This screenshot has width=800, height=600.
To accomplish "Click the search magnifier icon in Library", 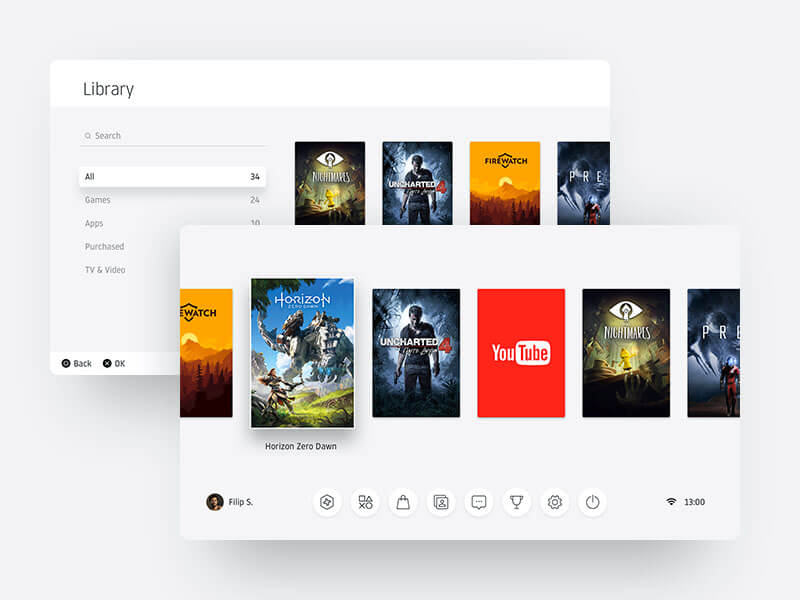I will 88,136.
